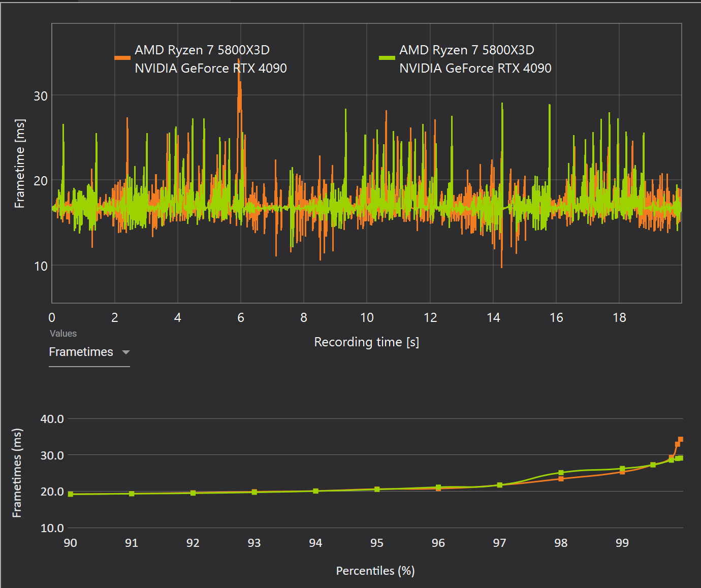Pick the orange data point at percentile 98
701x588 pixels.
coord(561,479)
